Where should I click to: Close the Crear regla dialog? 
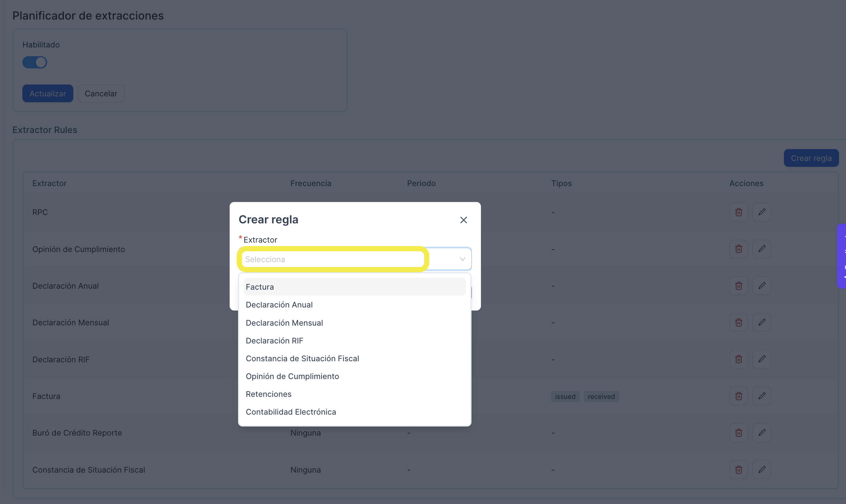[463, 220]
